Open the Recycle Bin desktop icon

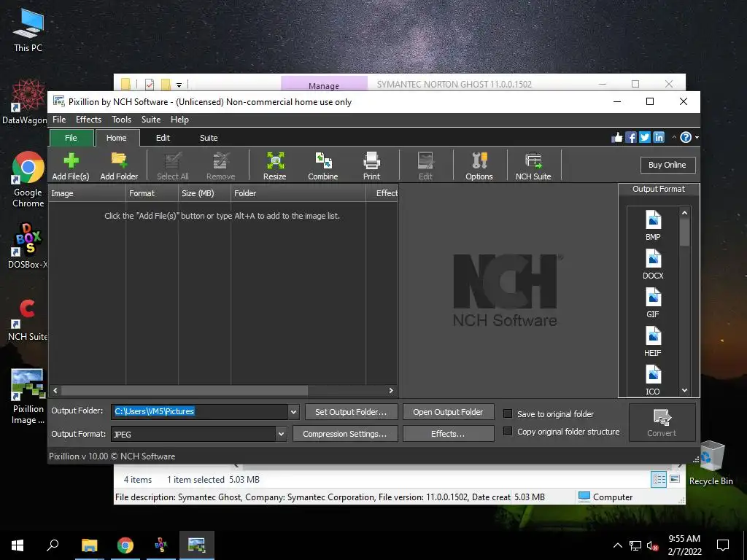(x=711, y=463)
